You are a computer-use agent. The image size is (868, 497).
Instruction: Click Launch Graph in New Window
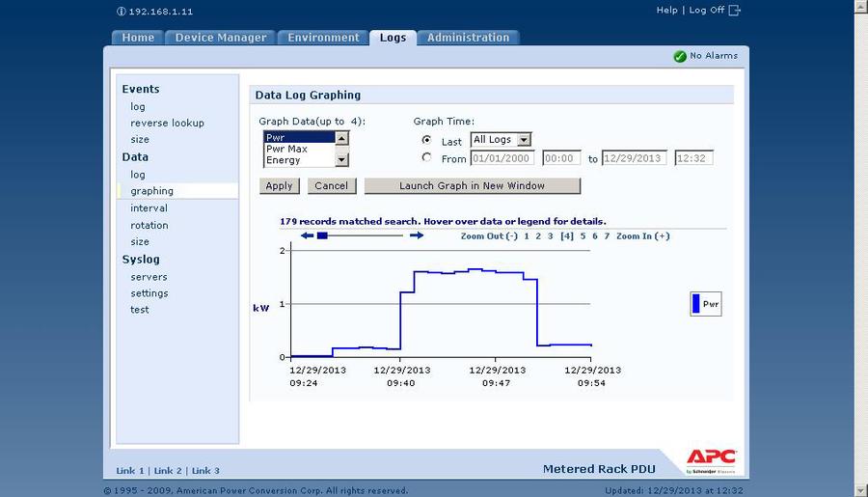click(472, 185)
